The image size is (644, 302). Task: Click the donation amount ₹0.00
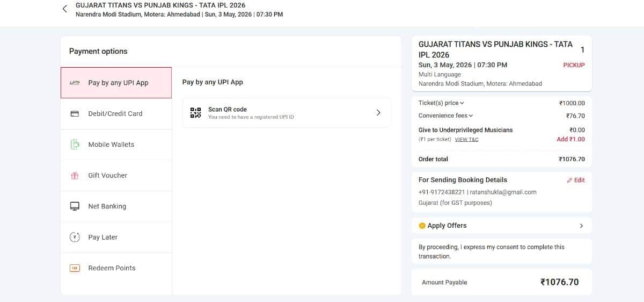(577, 130)
